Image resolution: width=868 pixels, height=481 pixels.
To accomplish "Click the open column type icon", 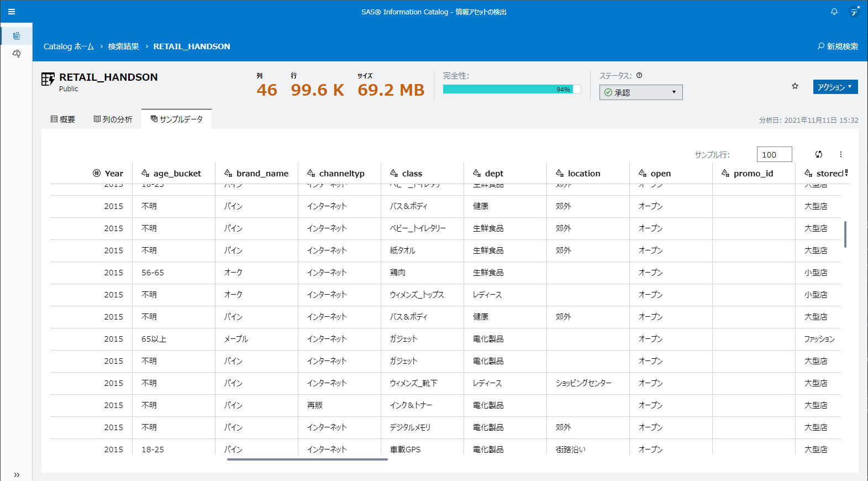I will [643, 173].
